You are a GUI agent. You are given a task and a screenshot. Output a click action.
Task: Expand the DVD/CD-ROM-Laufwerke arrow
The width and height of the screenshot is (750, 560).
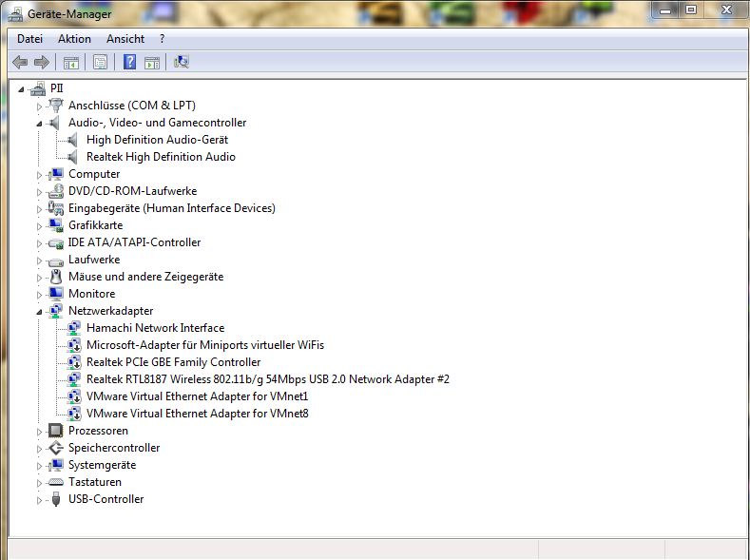(39, 192)
